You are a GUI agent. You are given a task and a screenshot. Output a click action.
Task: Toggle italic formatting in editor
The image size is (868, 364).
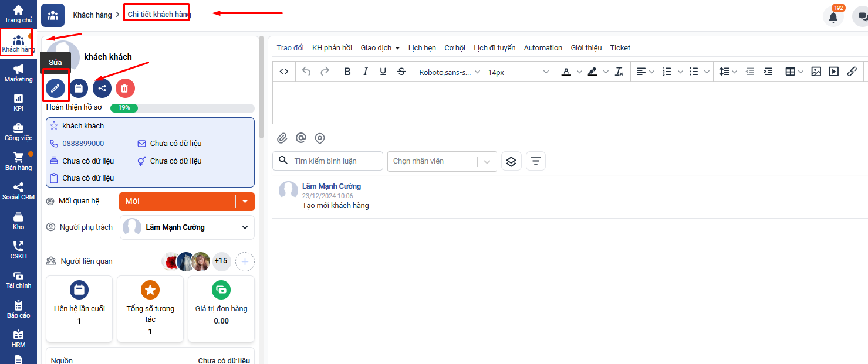tap(365, 72)
